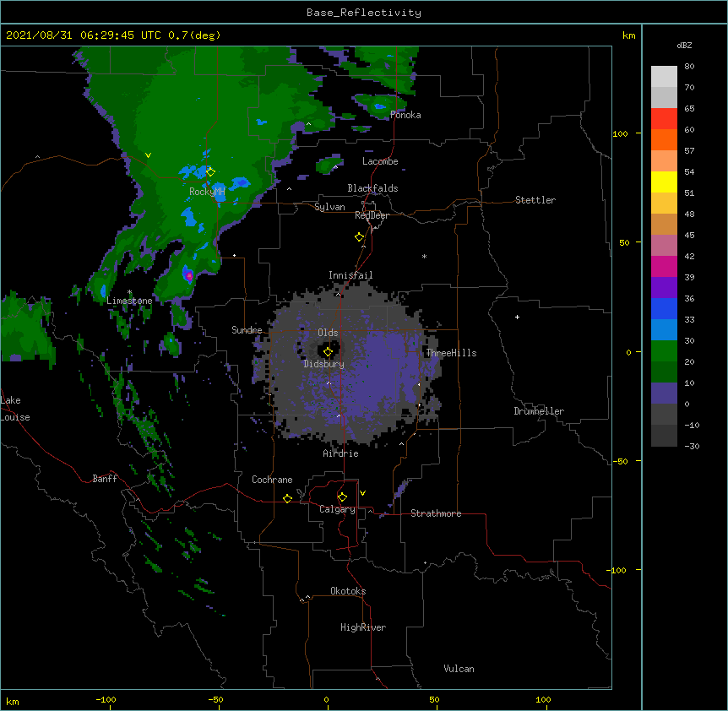Click the Base_Reflectivity title
The width and height of the screenshot is (728, 711).
364,13
